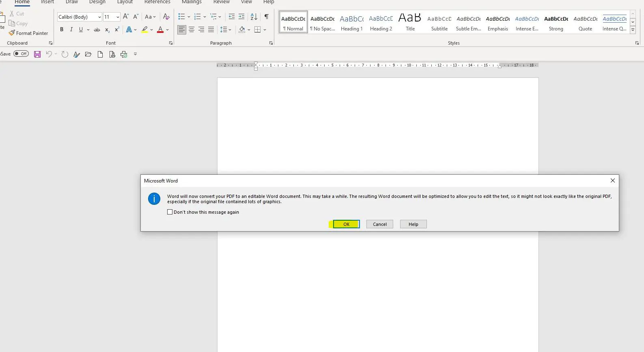
Task: Apply Text Effects blue A
Action: click(129, 30)
